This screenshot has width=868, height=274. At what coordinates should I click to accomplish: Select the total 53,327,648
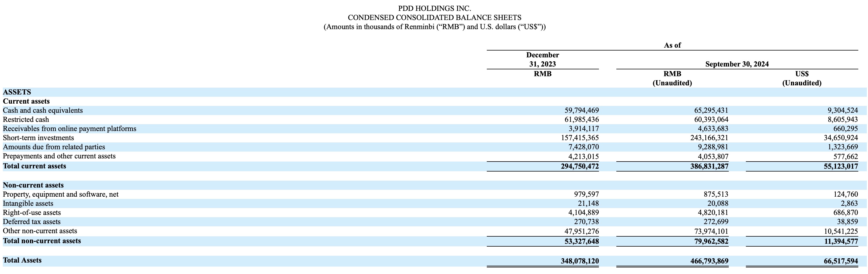tap(582, 241)
